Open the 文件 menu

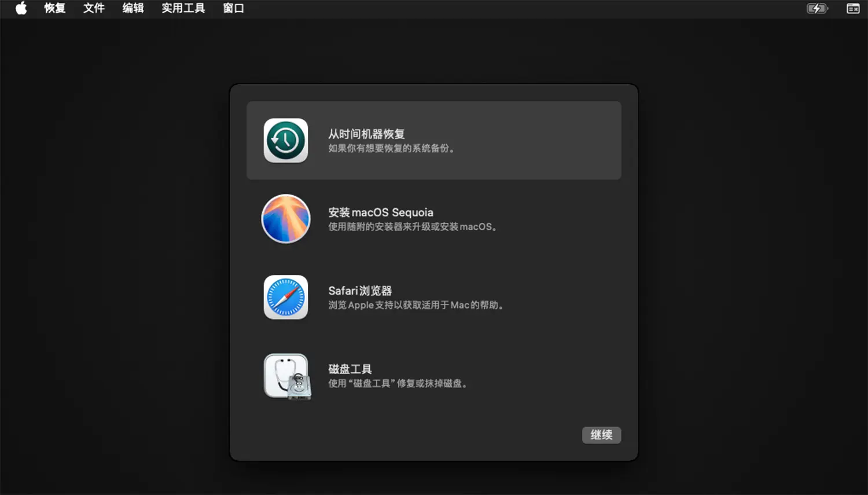[x=93, y=8]
